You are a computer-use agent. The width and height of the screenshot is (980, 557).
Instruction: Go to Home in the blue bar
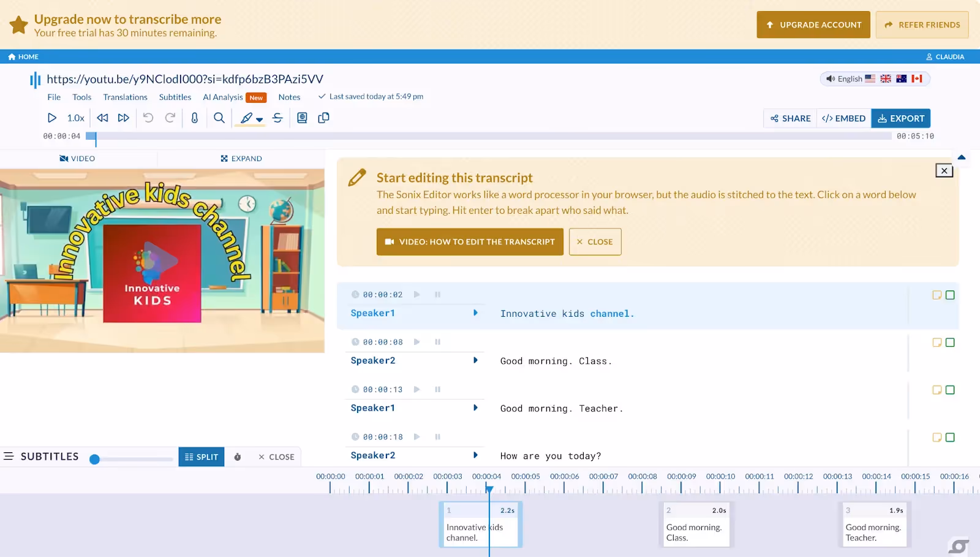[23, 56]
